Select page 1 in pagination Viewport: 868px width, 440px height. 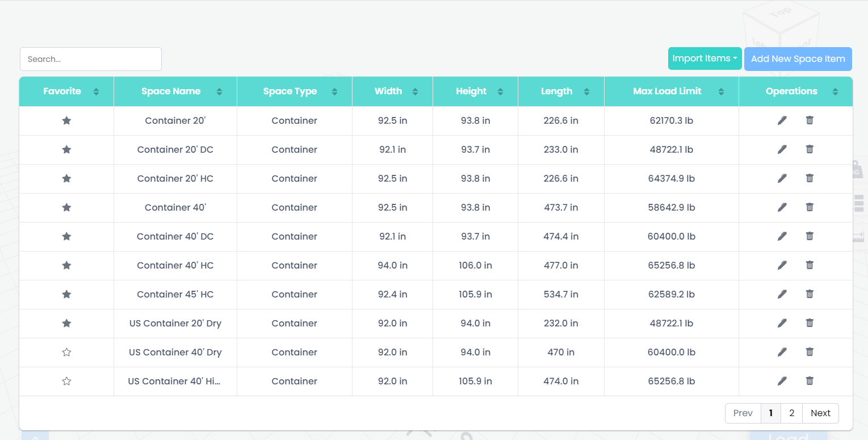[771, 413]
